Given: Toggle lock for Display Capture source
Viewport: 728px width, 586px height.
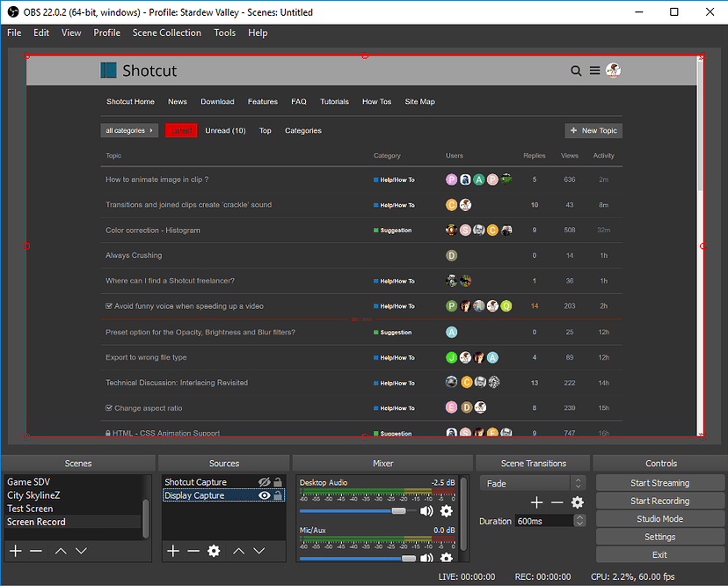Looking at the screenshot, I should click(x=278, y=495).
